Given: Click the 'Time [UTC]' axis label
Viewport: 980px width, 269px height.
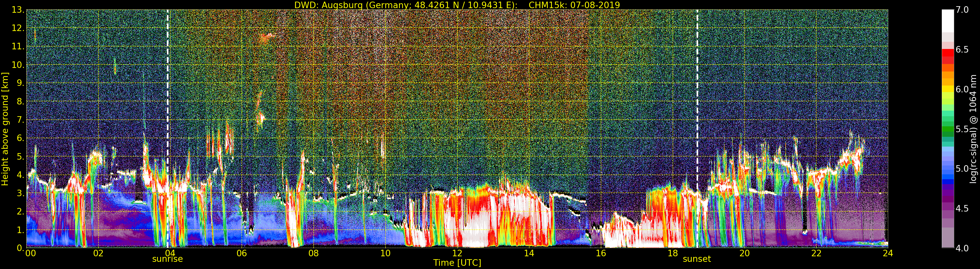Looking at the screenshot, I should point(457,262).
